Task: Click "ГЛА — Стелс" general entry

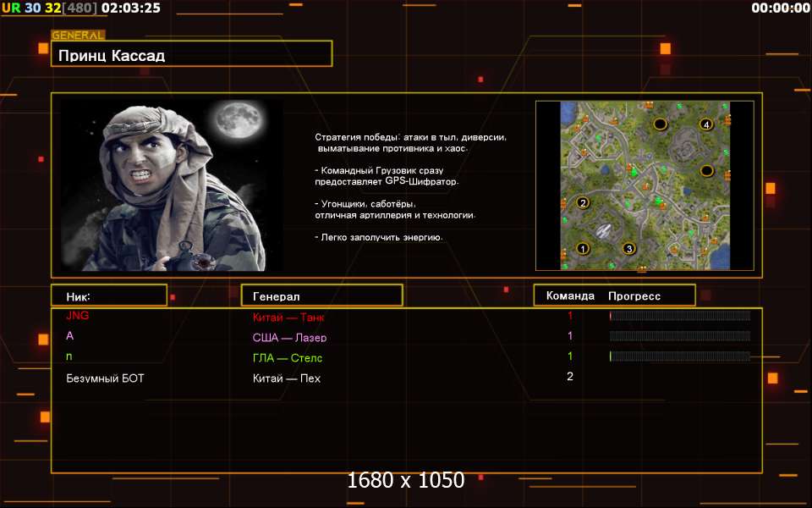Action: pos(288,357)
